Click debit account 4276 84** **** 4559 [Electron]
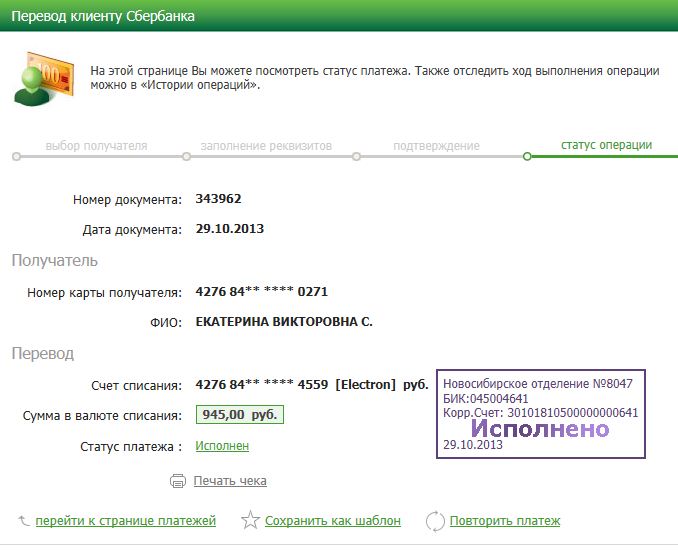The image size is (678, 558). 296,385
